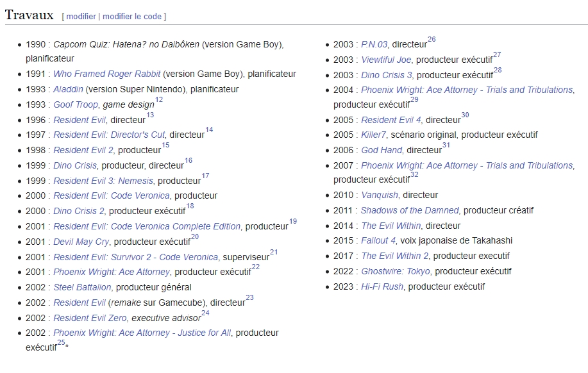The height and width of the screenshot is (373, 588).
Task: Click footnote 13 after Resident Evil
Action: pyautogui.click(x=150, y=115)
